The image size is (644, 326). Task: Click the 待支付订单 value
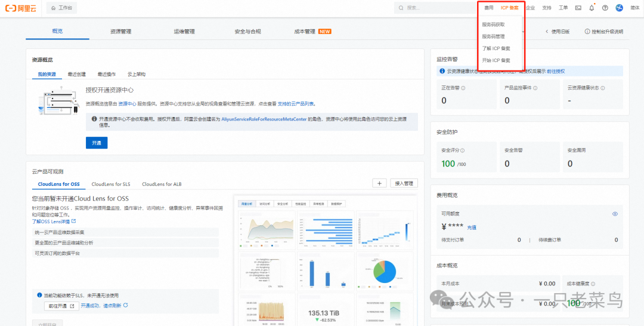(x=519, y=239)
